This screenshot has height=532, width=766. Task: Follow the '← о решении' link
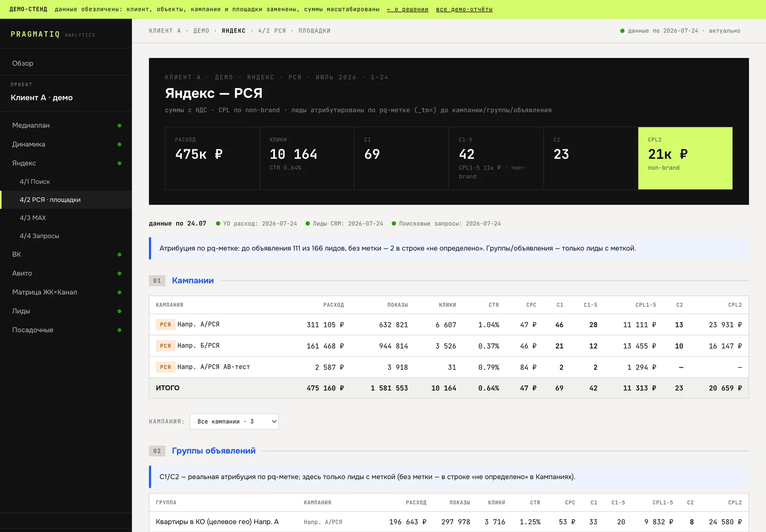click(x=407, y=9)
